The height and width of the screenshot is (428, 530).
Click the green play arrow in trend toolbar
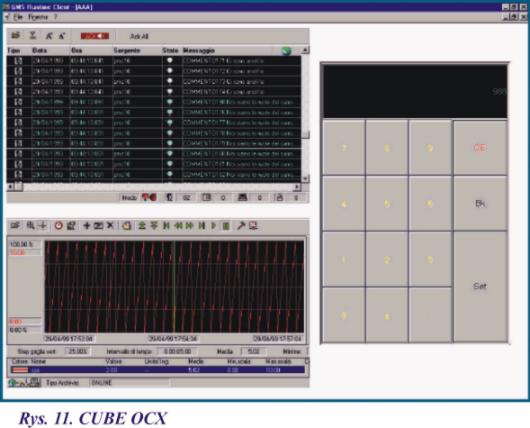click(x=214, y=225)
